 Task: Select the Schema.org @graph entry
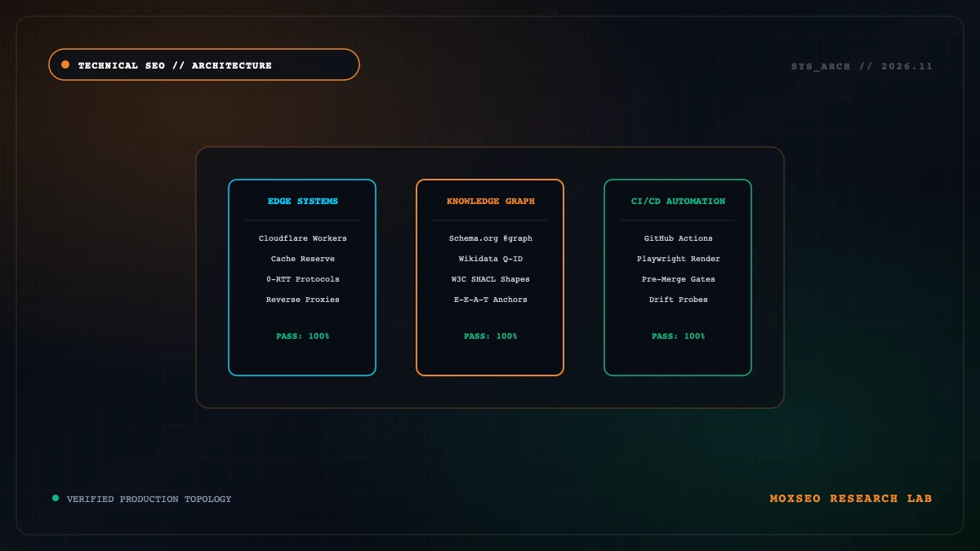(x=491, y=238)
